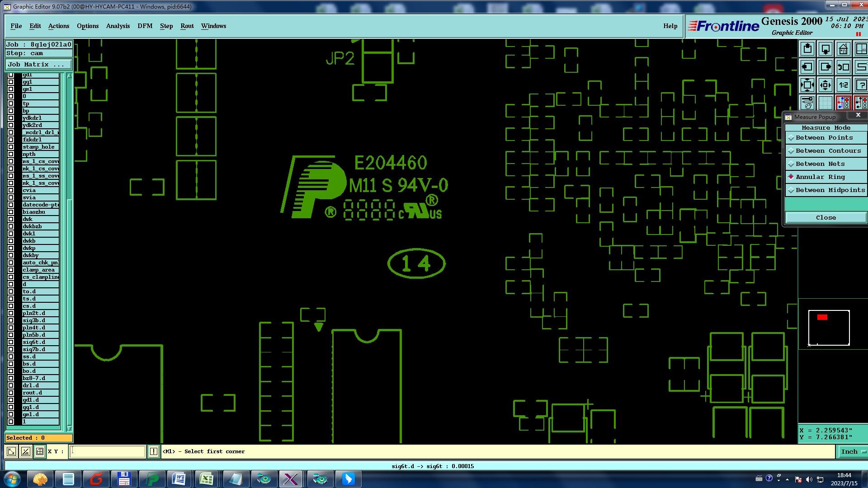Viewport: 868px width, 488px height.
Task: Expand the Job Matrix button
Action: [38, 65]
